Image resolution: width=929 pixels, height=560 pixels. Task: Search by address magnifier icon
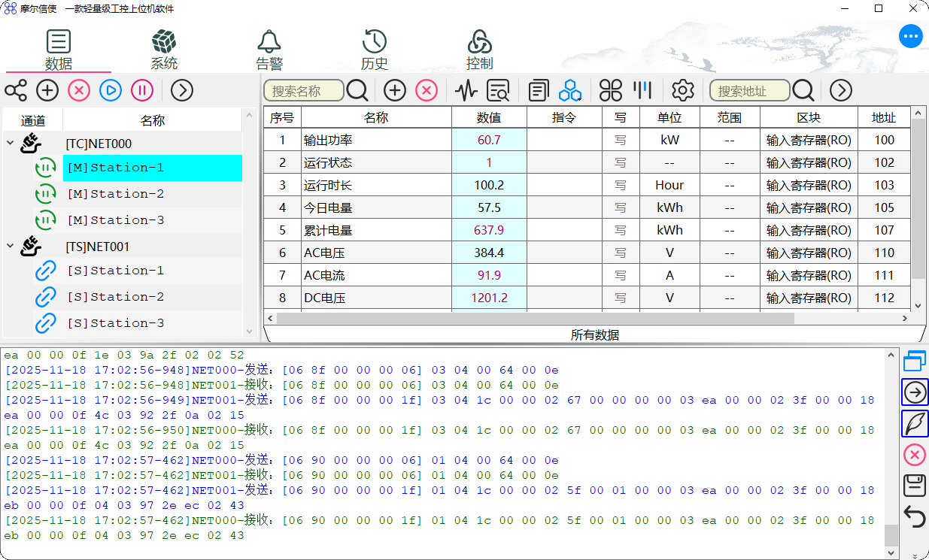click(803, 91)
